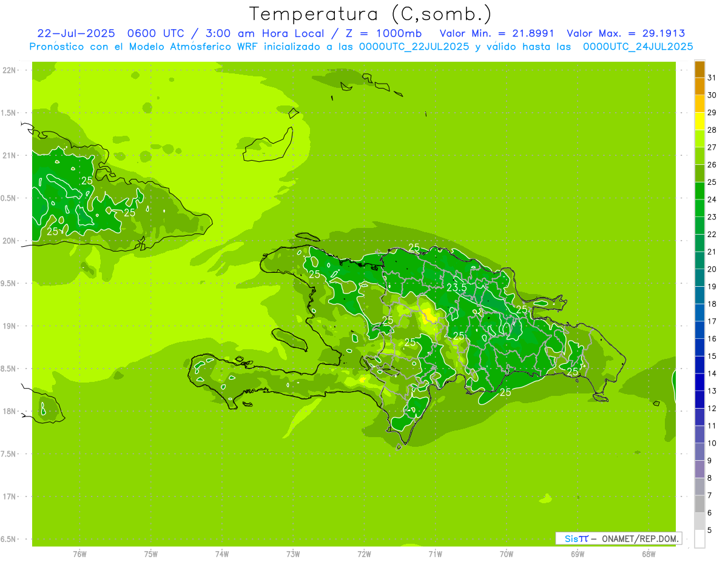Click the 'SisTT' logo text
This screenshot has height=562, width=728.
tap(576, 538)
